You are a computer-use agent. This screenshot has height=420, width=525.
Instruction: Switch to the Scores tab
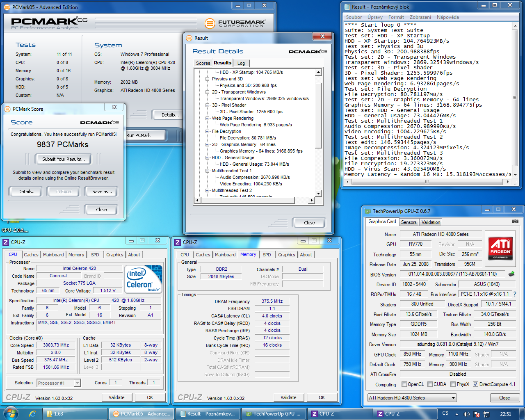coord(203,63)
